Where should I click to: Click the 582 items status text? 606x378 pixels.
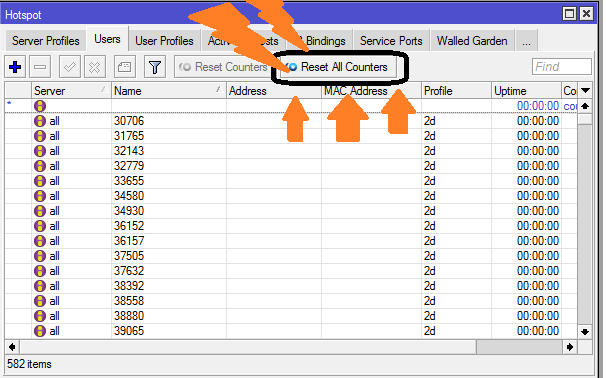29,364
